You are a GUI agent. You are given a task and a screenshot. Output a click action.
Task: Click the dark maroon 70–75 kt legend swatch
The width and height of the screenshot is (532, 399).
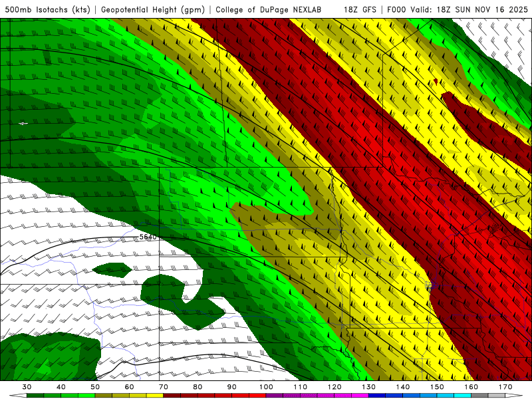[172, 396]
